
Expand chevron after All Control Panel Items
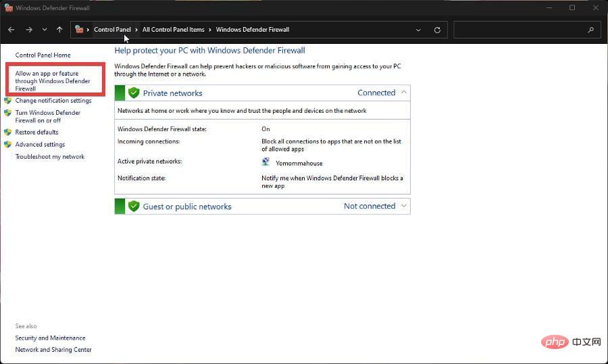click(210, 30)
